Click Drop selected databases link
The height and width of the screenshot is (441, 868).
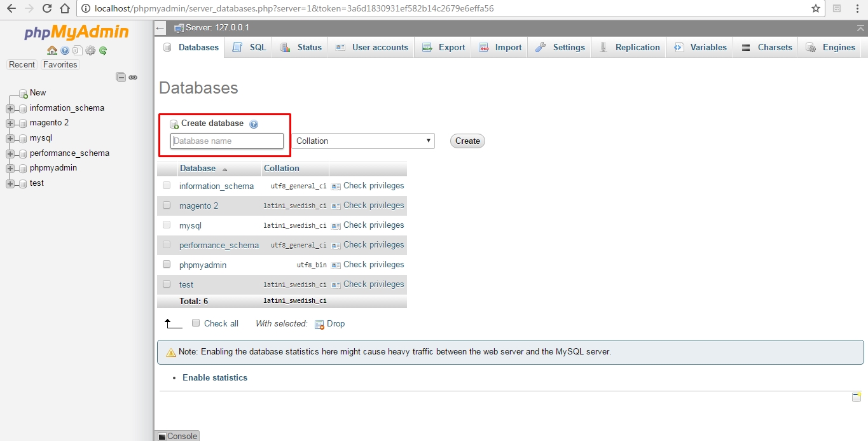330,324
